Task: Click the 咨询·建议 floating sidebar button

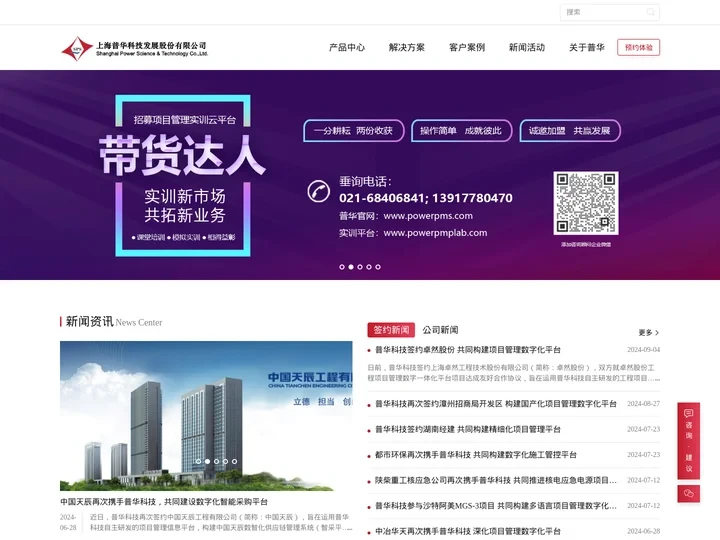Action: 689,441
